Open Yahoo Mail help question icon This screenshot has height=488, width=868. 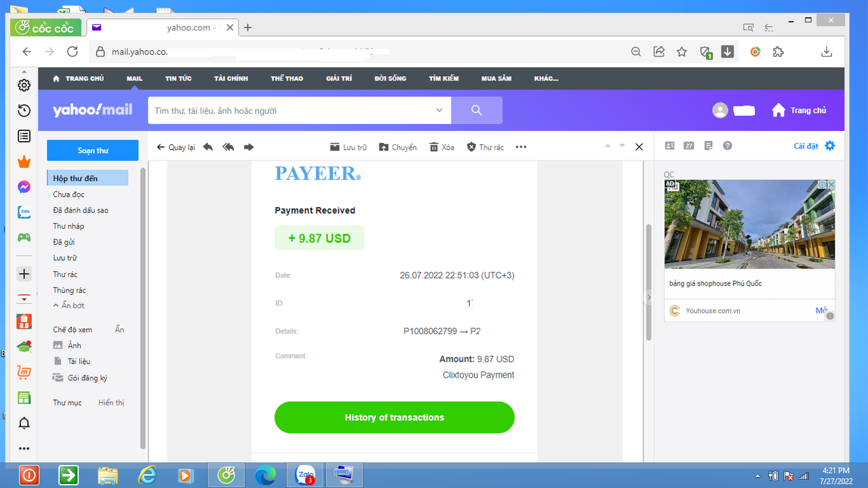(x=728, y=146)
